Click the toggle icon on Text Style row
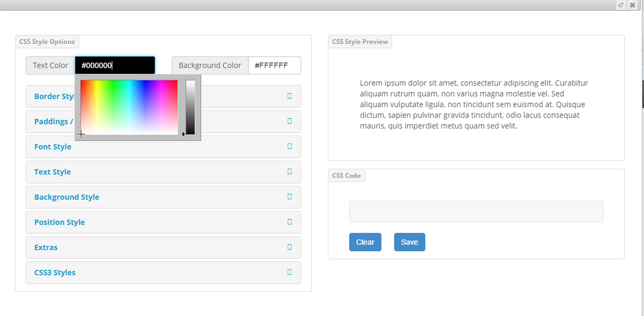 click(x=290, y=171)
